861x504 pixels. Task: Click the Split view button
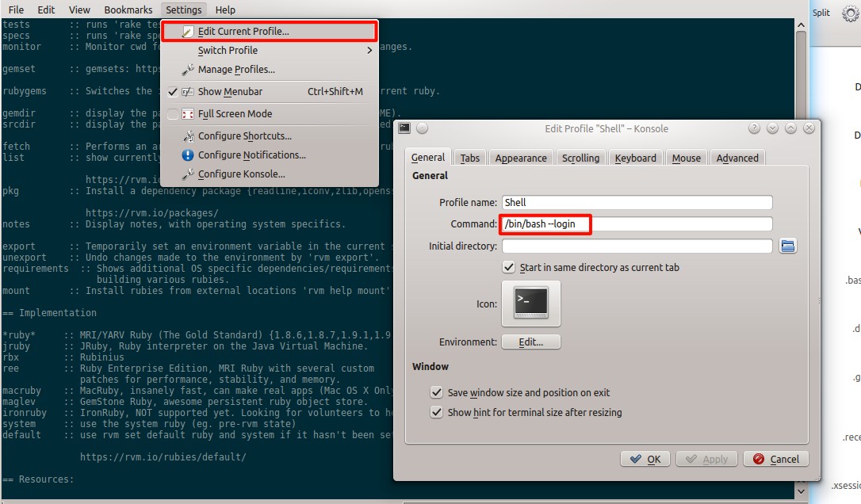821,13
